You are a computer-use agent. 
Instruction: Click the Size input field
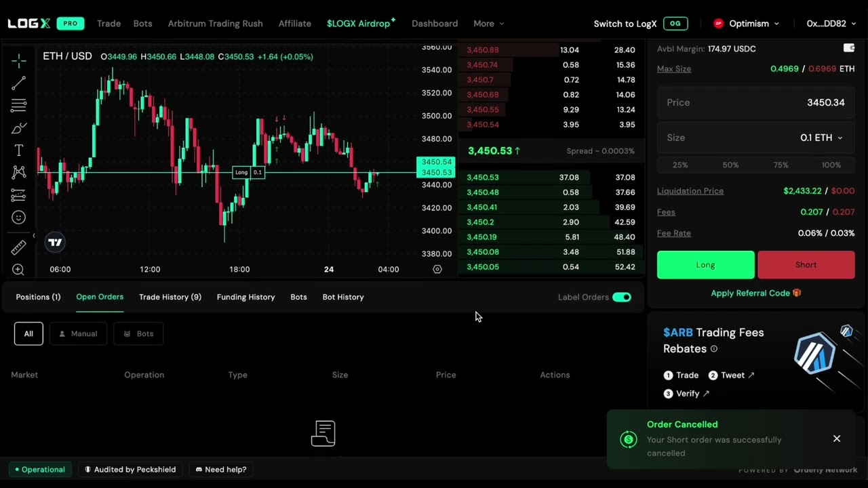[x=755, y=138]
